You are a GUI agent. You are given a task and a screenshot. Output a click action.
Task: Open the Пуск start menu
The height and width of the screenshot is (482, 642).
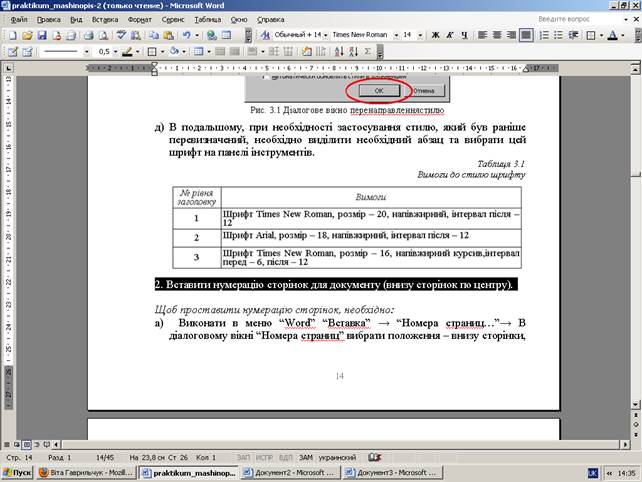[x=17, y=473]
